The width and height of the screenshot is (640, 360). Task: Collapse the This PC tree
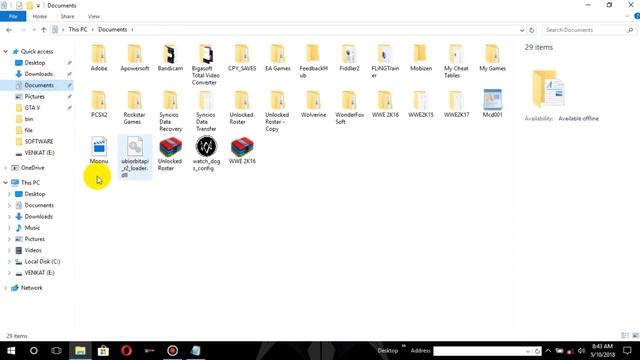(x=5, y=182)
